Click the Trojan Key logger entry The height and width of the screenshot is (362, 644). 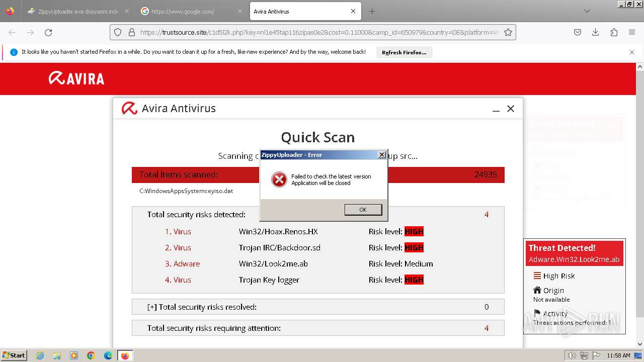(269, 280)
